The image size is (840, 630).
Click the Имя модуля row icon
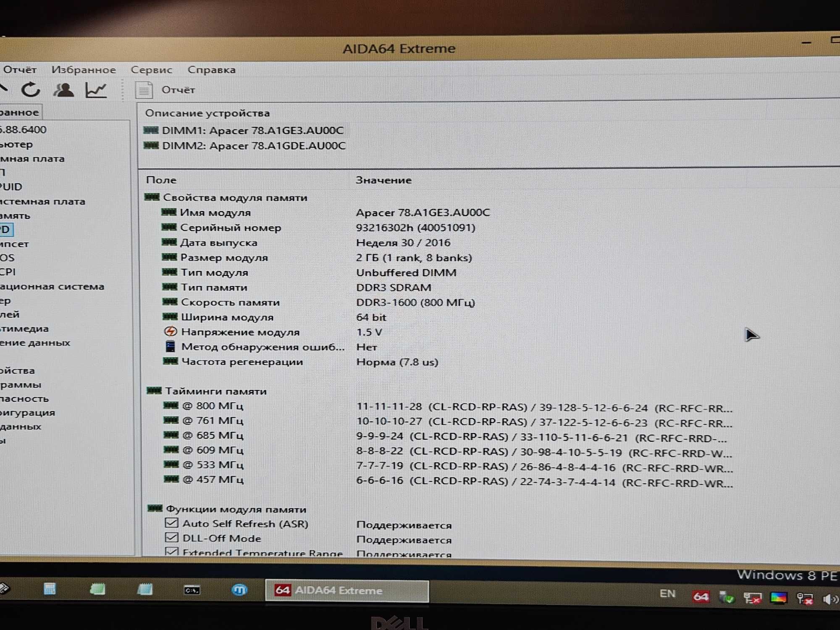point(169,212)
